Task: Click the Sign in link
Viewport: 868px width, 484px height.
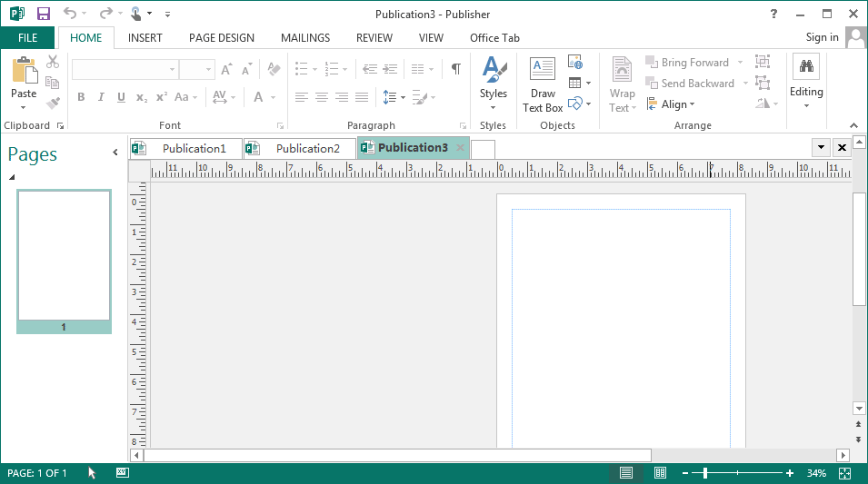Action: [822, 37]
